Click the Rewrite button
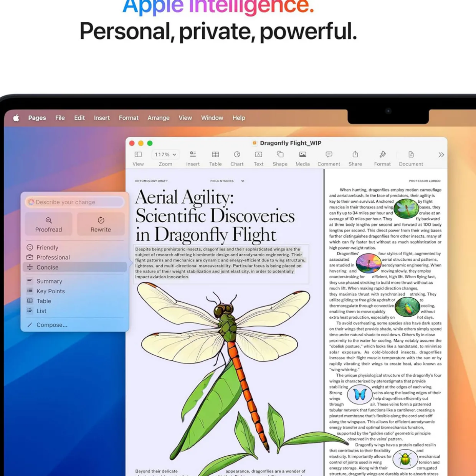Viewport: 476px width, 476px height. pos(101,224)
